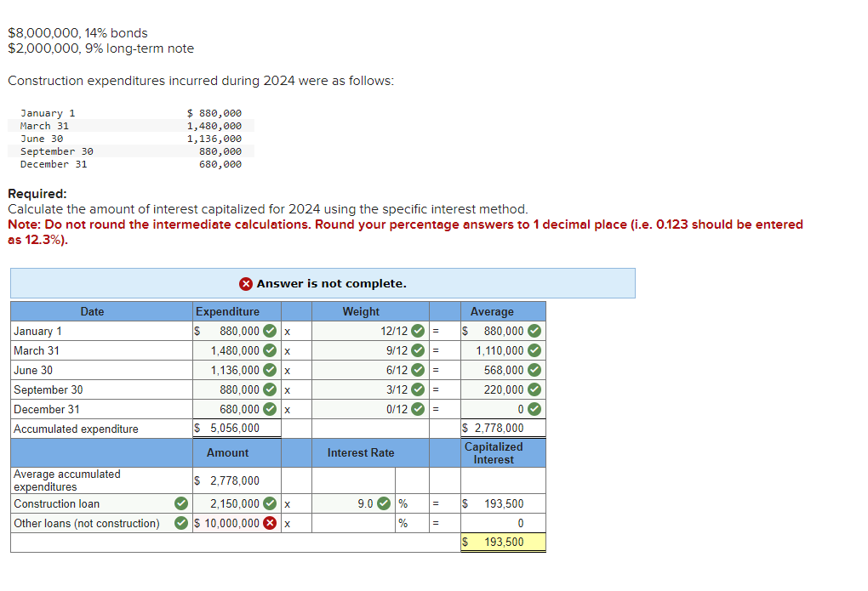Click the empty Other loans interest rate field
This screenshot has width=868, height=591.
(354, 523)
